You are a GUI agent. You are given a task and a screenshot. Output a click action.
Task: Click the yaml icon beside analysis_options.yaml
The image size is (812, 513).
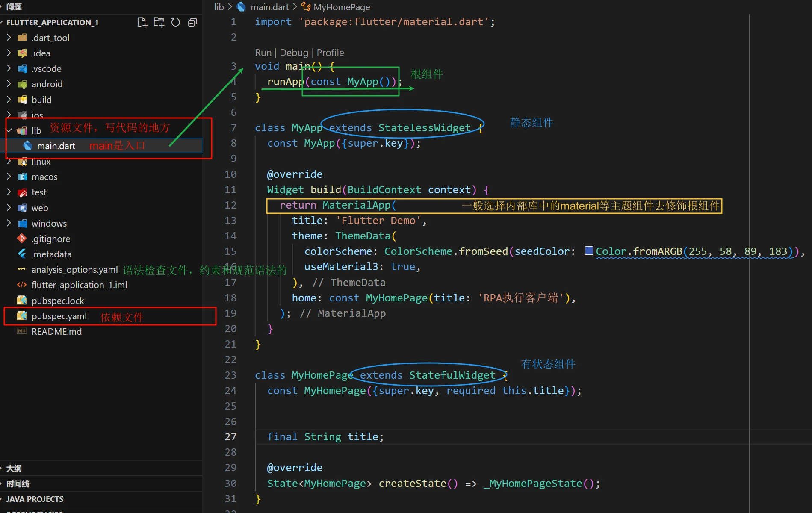(x=22, y=269)
